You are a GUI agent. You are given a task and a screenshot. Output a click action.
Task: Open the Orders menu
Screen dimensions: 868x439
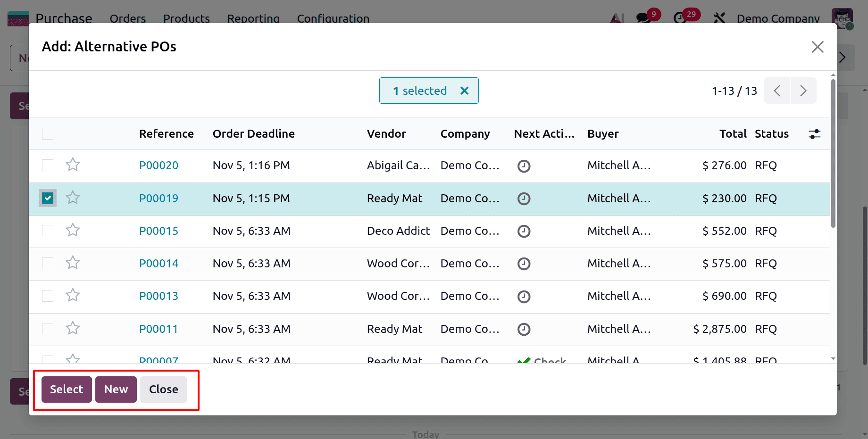click(x=127, y=19)
